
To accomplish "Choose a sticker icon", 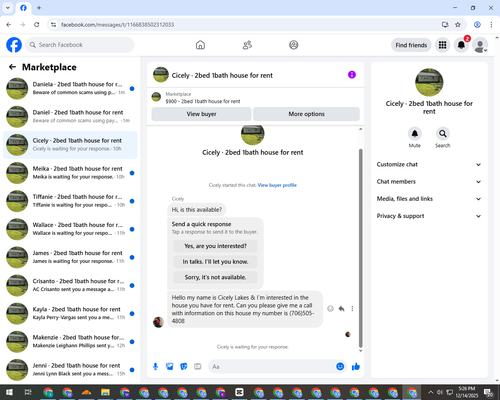I will coord(184,367).
